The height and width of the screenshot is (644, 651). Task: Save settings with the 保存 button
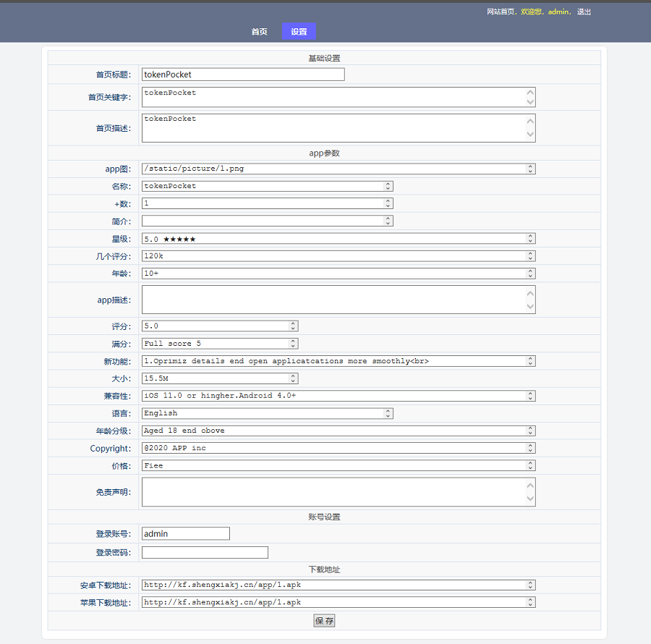tap(324, 621)
